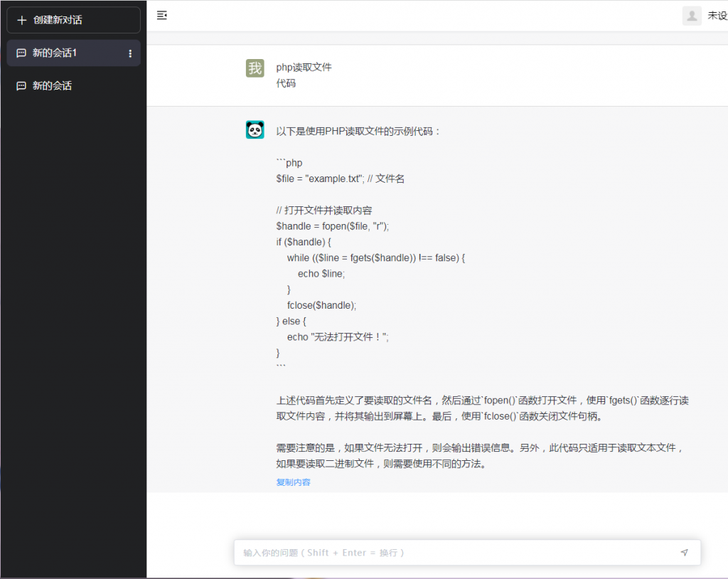Click the code line } else {
Screen dimensions: 728x579
[x=291, y=321]
